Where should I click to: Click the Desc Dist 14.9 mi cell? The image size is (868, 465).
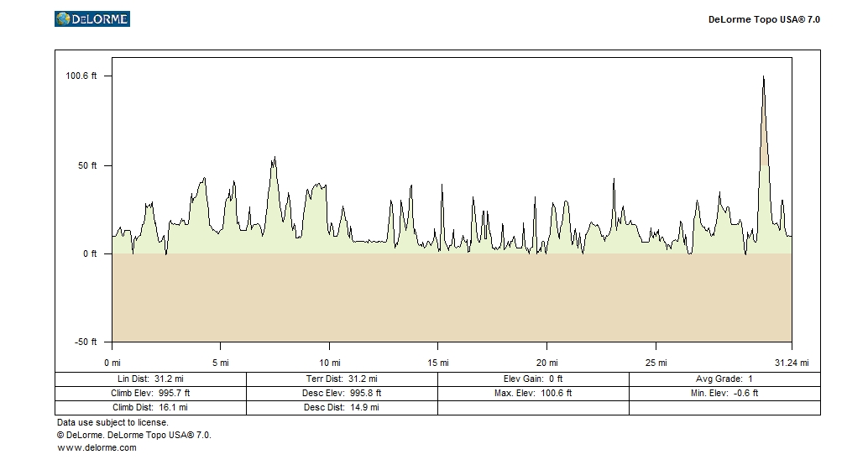342,407
